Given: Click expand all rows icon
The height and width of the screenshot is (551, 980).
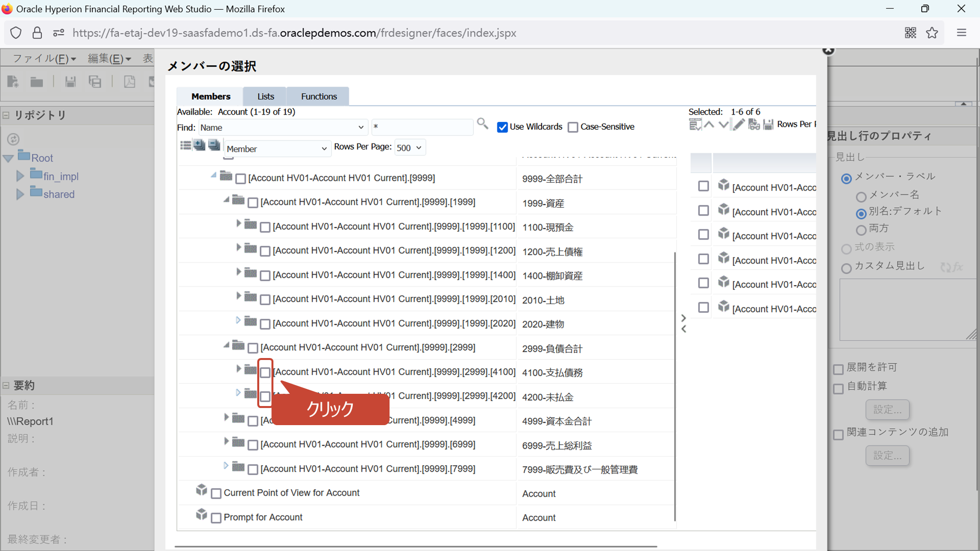Looking at the screenshot, I should click(199, 145).
